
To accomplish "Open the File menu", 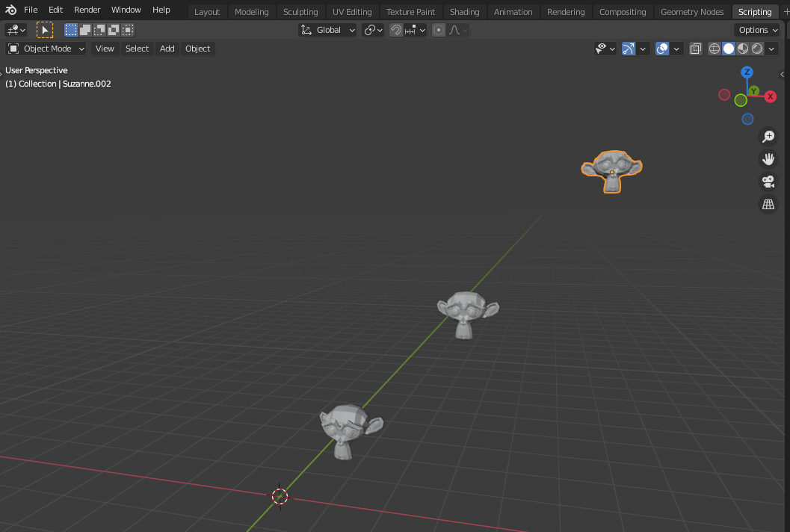I will pyautogui.click(x=31, y=10).
